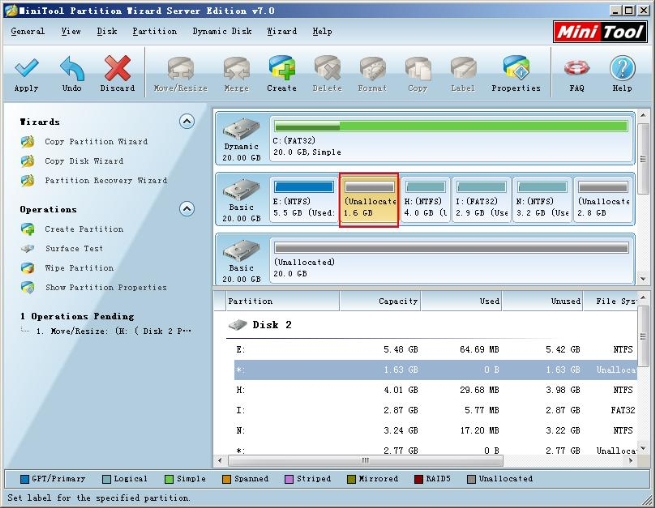This screenshot has width=655, height=508.
Task: Open the General menu
Action: click(28, 31)
